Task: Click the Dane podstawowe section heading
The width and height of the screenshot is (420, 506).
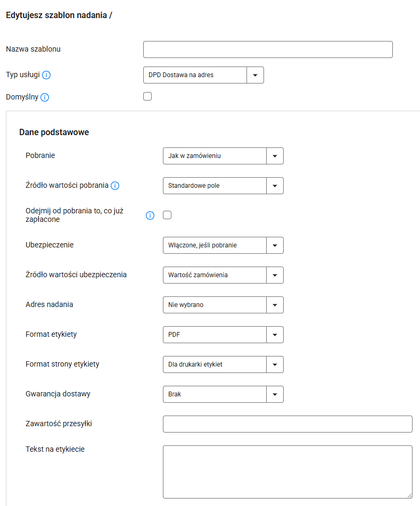Action: 54,132
